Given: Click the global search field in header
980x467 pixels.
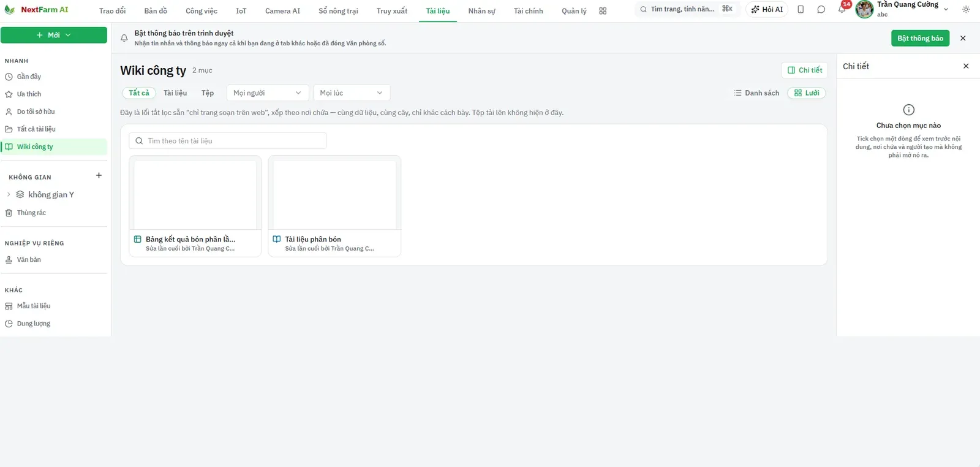Looking at the screenshot, I should click(x=686, y=9).
